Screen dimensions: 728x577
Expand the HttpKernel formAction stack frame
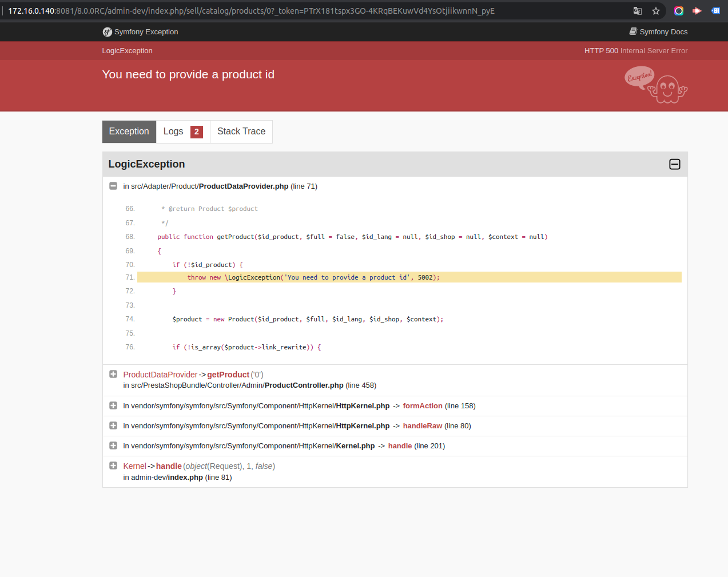(x=113, y=405)
